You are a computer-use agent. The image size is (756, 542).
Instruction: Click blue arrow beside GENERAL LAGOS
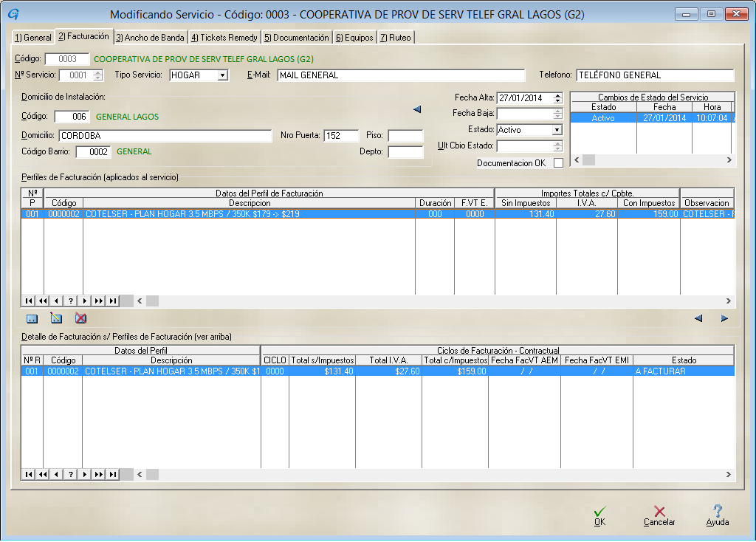(417, 109)
